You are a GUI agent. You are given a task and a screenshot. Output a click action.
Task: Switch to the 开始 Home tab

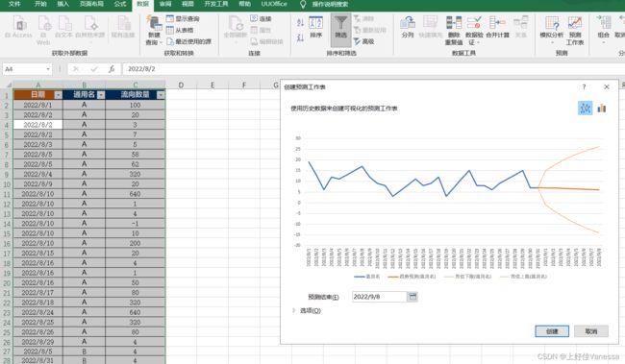40,4
